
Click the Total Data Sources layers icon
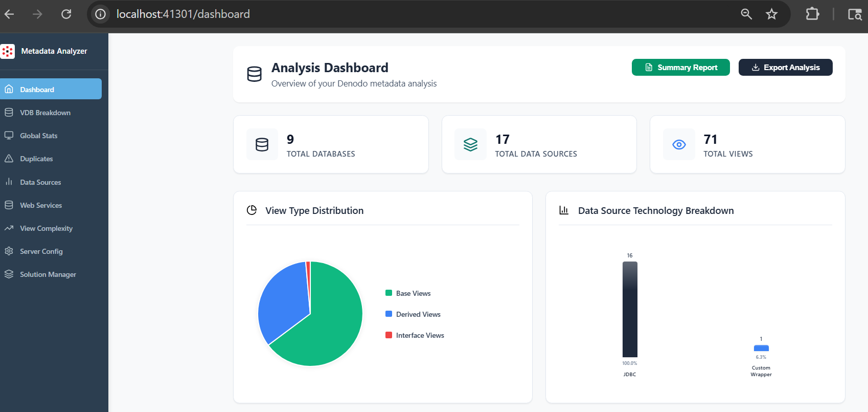tap(470, 144)
